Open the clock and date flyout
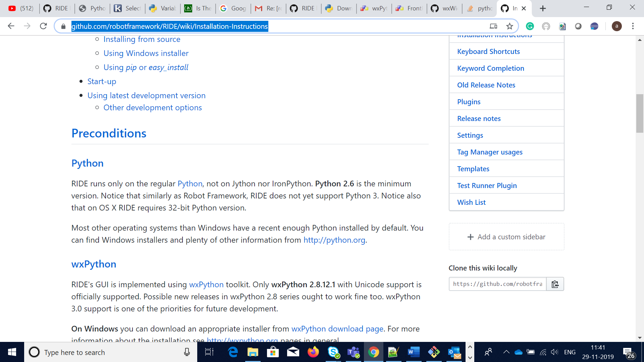This screenshot has width=644, height=362. (598, 352)
